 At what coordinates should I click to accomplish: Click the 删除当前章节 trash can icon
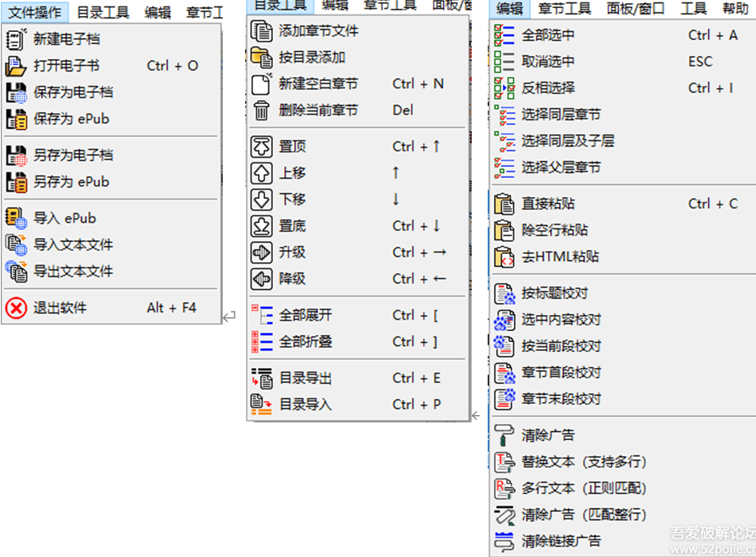coord(262,111)
